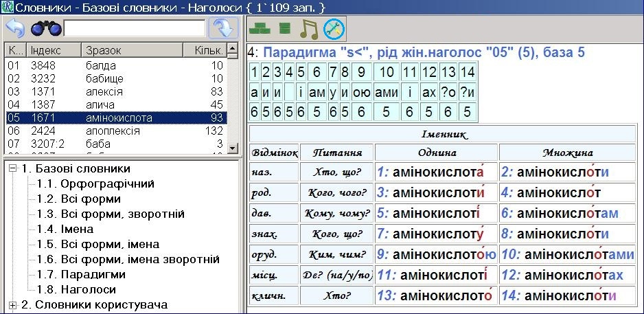The image size is (644, 314).
Task: Open 1.3. Всі форми, зворотній
Action: pyautogui.click(x=111, y=214)
